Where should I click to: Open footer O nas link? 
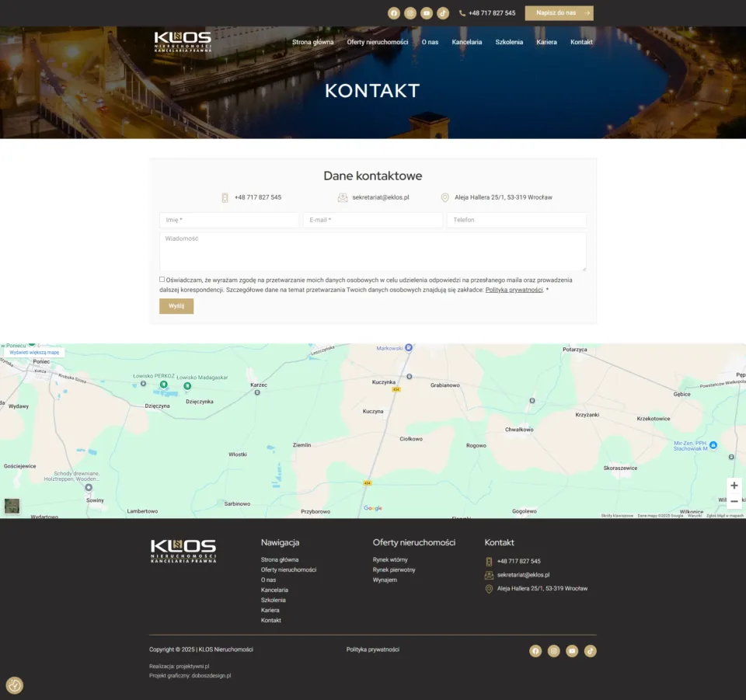coord(268,580)
